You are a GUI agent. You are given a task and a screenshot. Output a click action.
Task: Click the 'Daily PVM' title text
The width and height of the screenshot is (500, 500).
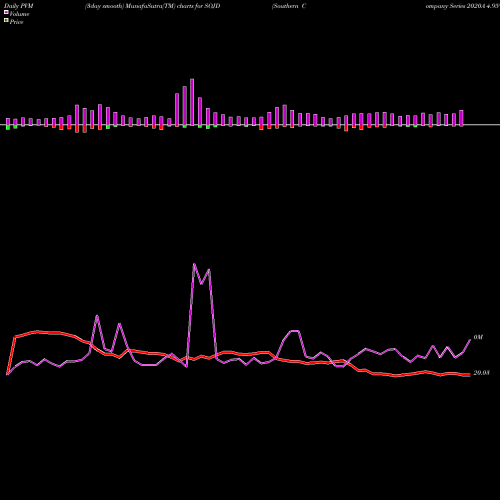point(19,6)
